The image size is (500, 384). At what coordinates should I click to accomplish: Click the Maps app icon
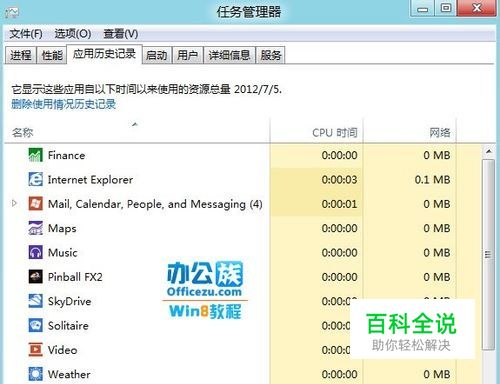[35, 228]
